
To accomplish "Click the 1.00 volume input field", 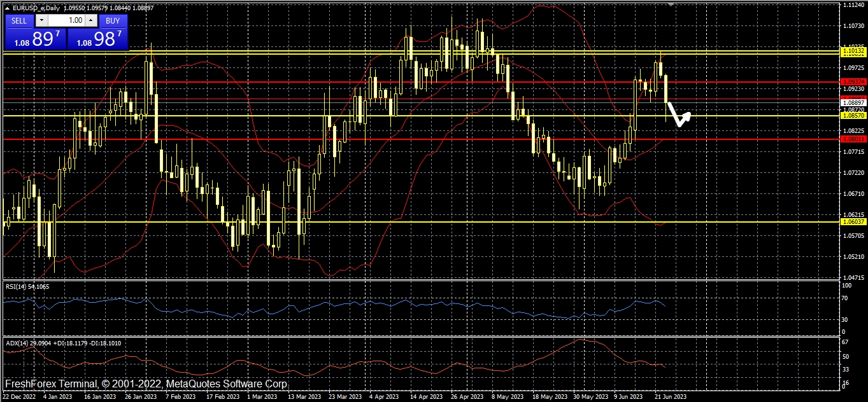I will 66,20.
